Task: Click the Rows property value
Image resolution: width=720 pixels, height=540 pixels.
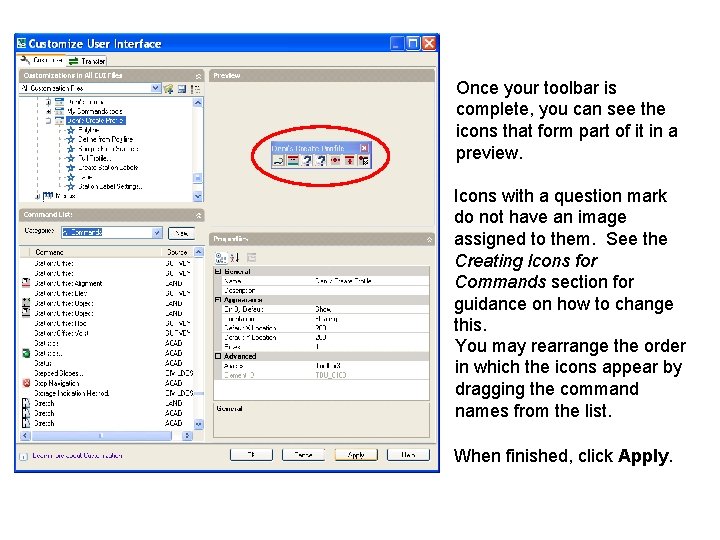Action: click(371, 346)
